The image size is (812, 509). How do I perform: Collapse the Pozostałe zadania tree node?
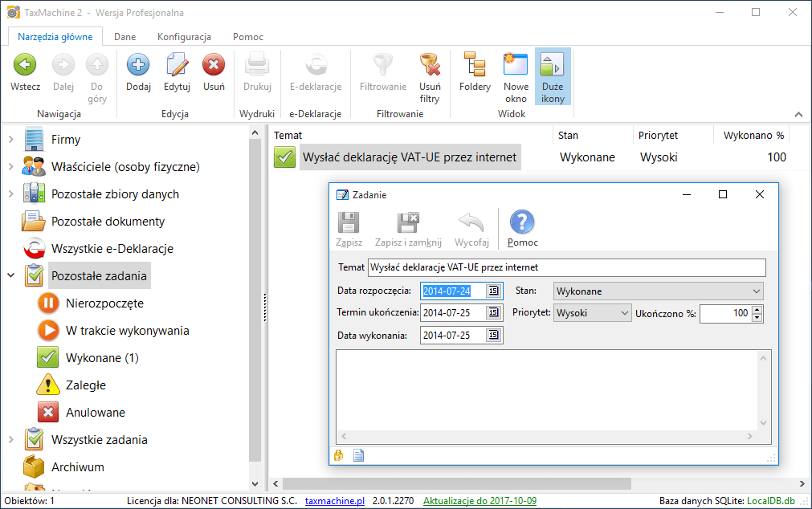[x=11, y=276]
